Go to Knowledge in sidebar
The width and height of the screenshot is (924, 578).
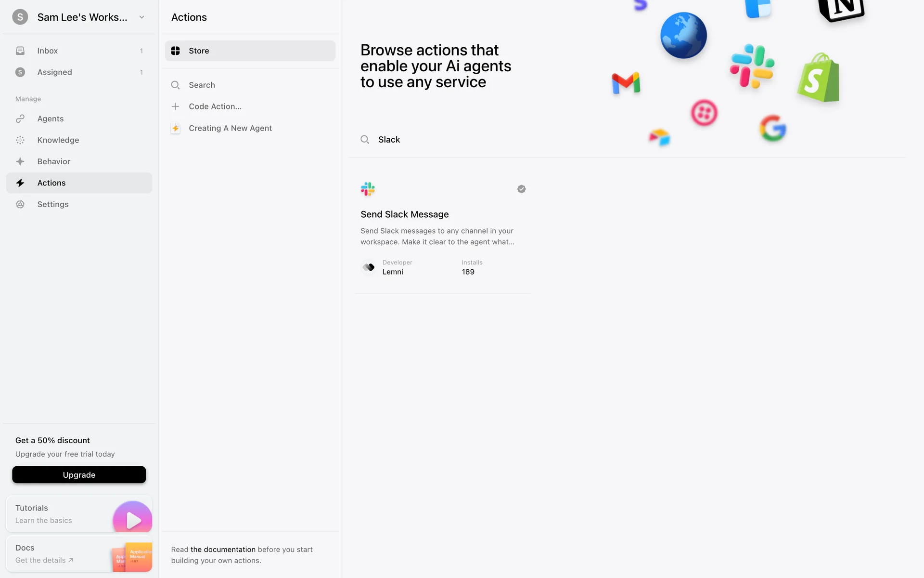coord(58,140)
